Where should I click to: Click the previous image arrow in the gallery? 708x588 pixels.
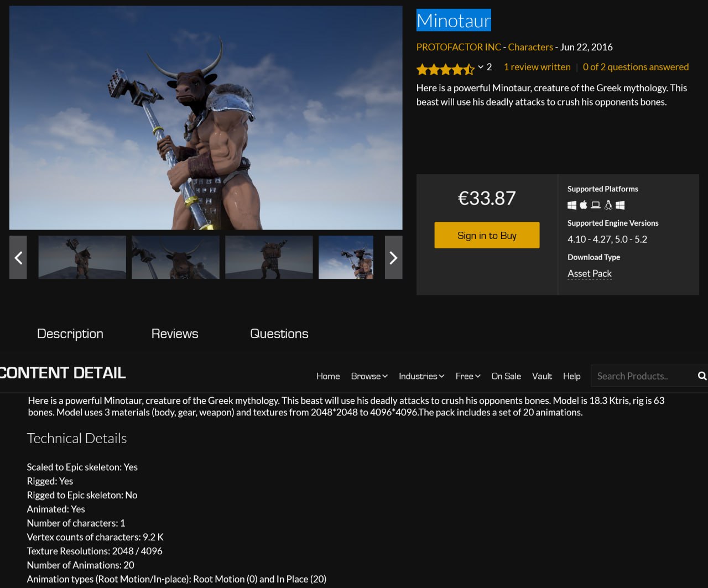[x=18, y=257]
